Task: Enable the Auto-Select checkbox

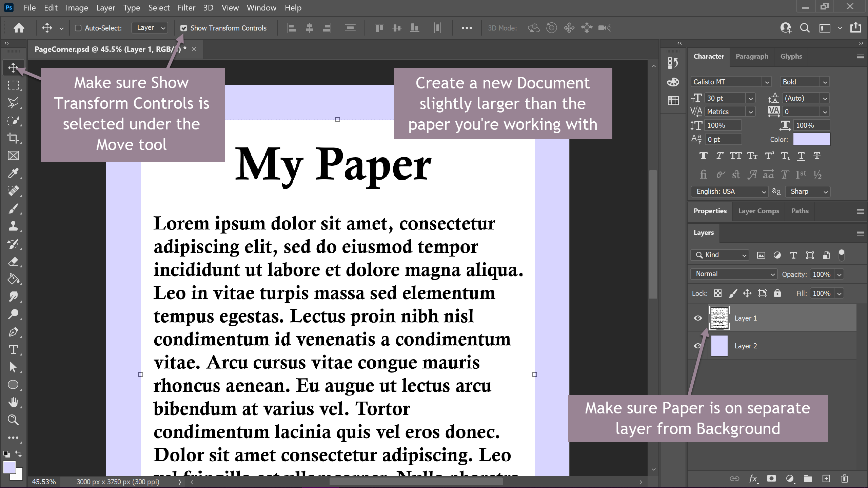Action: 78,28
